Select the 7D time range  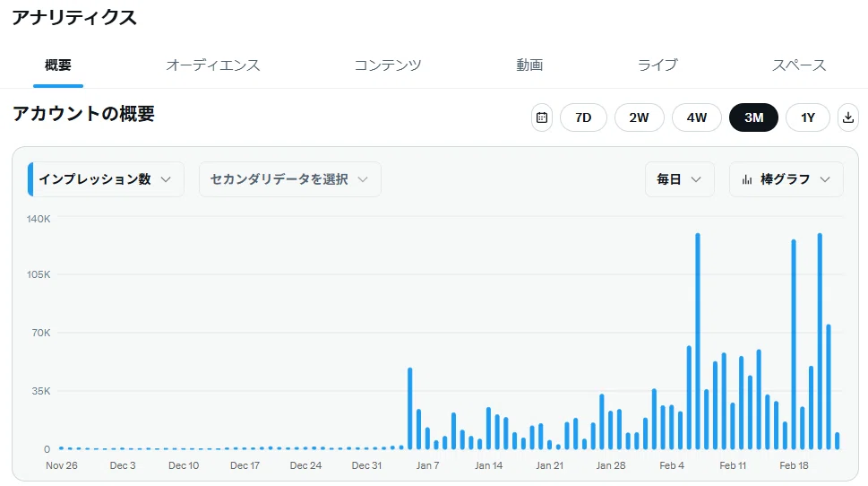(583, 117)
